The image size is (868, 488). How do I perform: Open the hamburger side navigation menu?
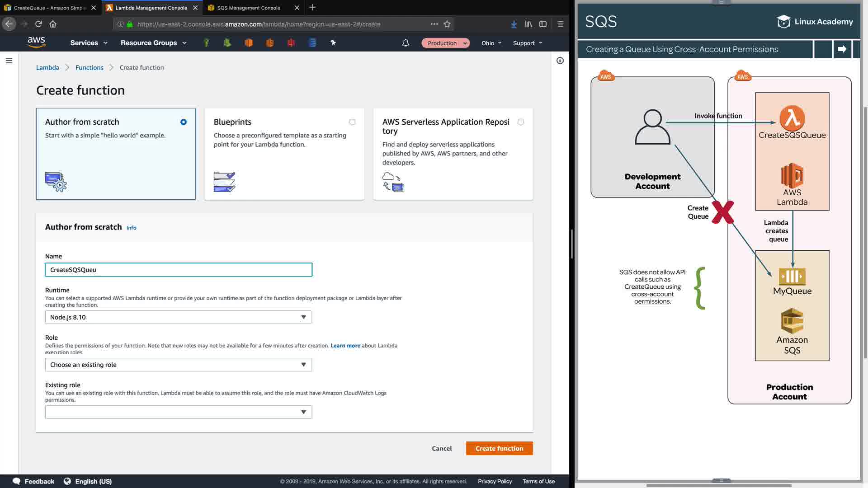9,61
